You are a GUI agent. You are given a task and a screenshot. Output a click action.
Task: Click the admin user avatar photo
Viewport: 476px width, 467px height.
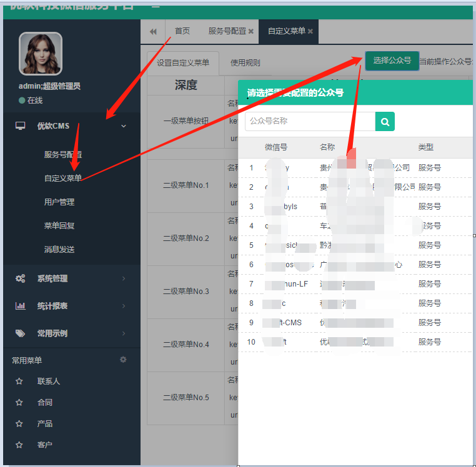point(41,54)
